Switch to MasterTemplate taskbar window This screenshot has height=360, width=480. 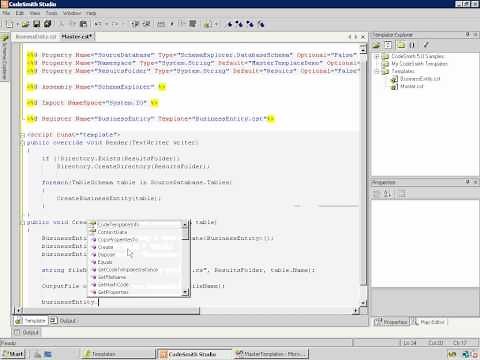[x=271, y=354]
